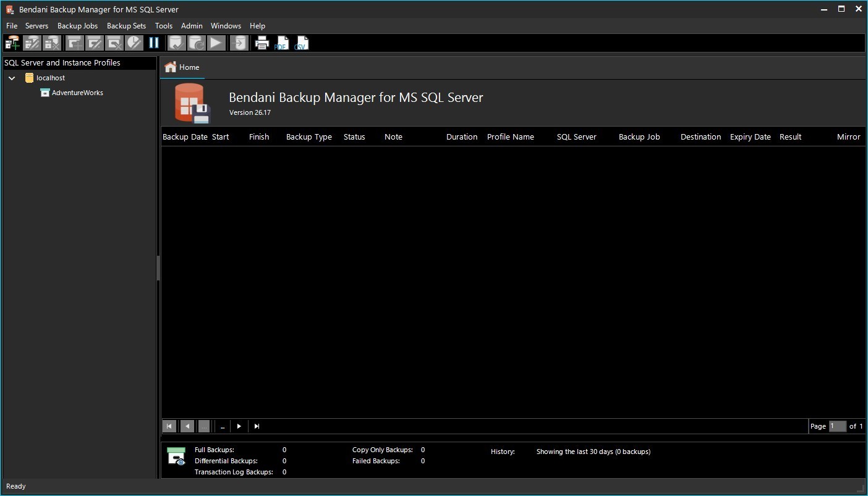Click the Bendani database logo
Image resolution: width=868 pixels, height=496 pixels.
pyautogui.click(x=192, y=103)
